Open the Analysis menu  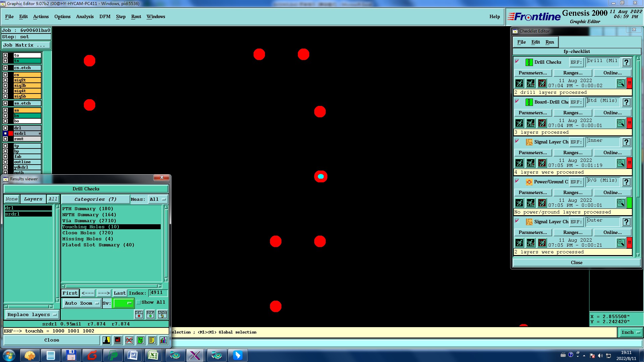tap(85, 16)
